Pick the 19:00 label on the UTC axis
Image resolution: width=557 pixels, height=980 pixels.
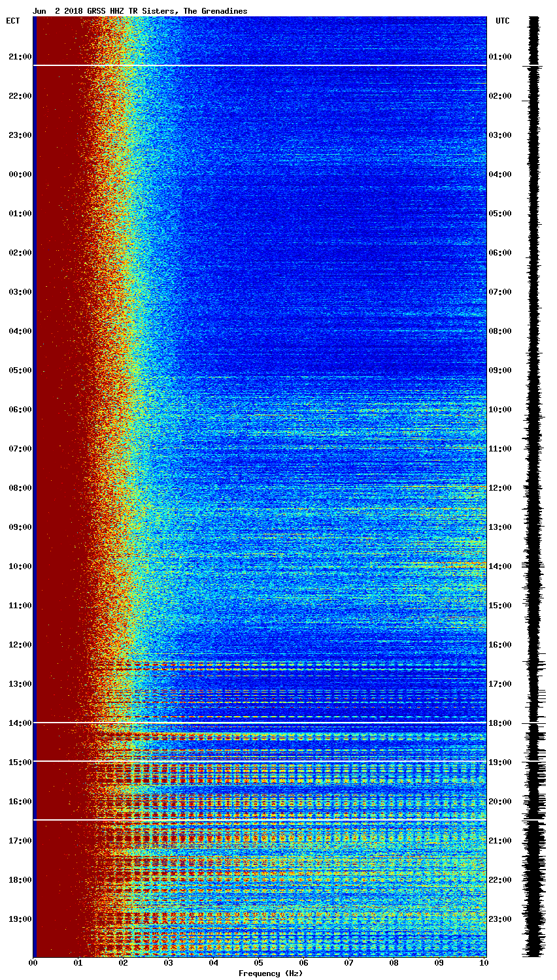(x=500, y=762)
